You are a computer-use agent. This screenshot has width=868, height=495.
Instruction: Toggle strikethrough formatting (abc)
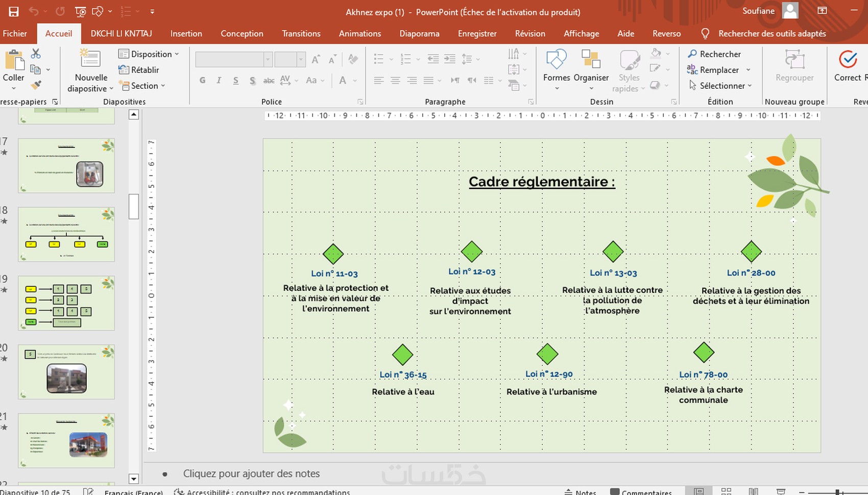pyautogui.click(x=269, y=80)
